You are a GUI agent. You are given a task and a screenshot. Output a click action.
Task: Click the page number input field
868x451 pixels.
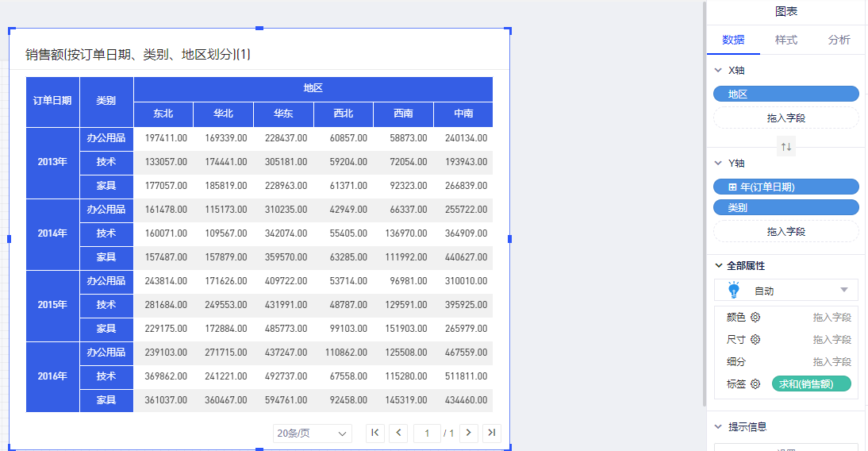tap(427, 434)
